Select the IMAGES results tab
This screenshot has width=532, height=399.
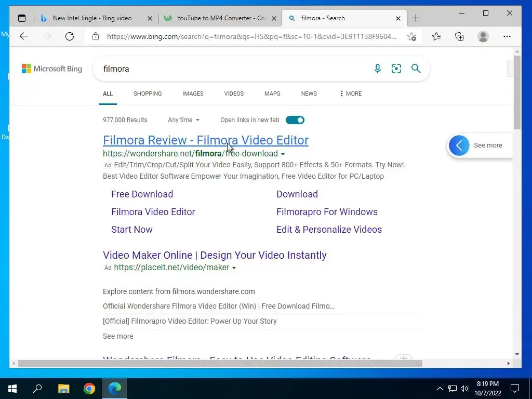[193, 94]
